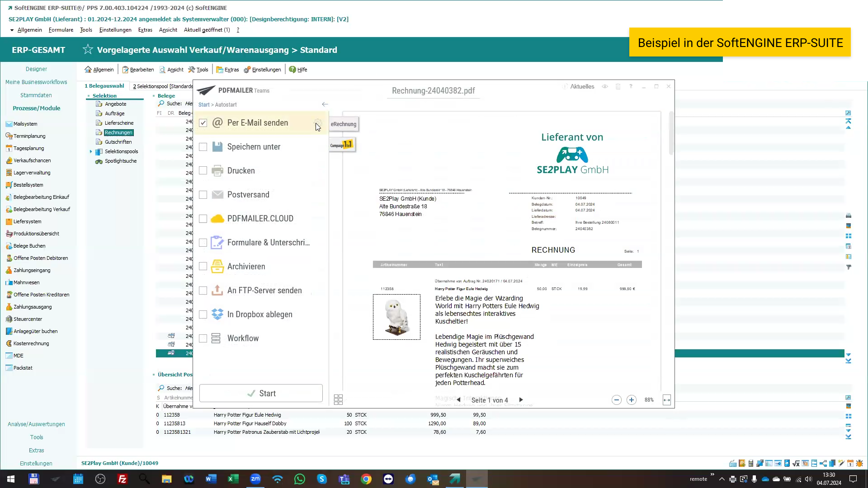Open Aktuelles in PDFMAILER title bar
The height and width of the screenshot is (488, 868).
579,86
